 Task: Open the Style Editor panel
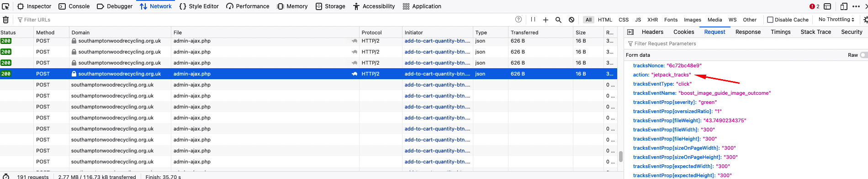click(x=199, y=6)
